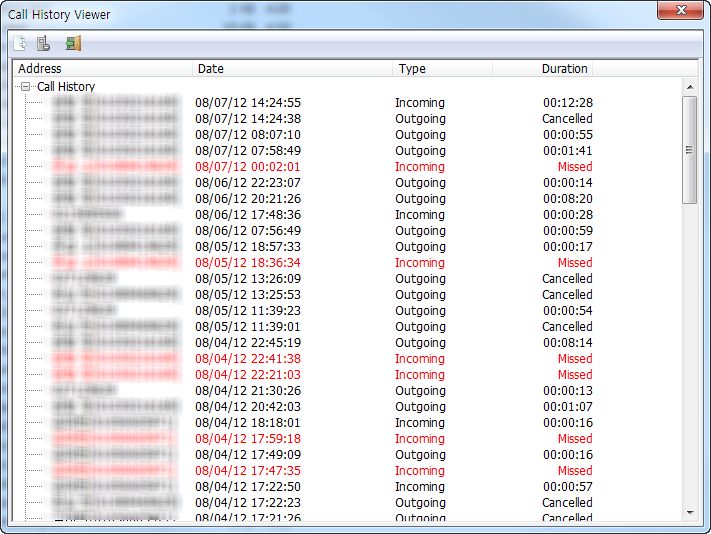Close the Call History Viewer window
Screen dimensions: 711x534
[x=680, y=10]
